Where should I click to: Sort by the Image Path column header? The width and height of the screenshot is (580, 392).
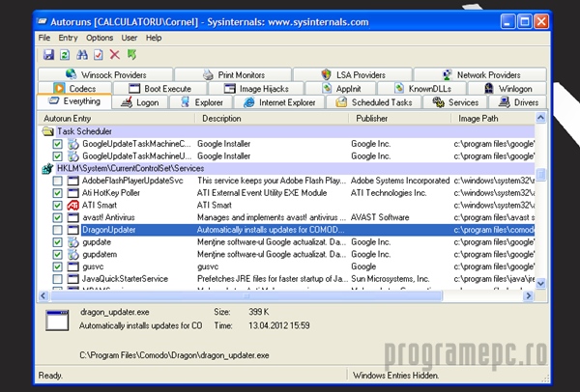493,119
